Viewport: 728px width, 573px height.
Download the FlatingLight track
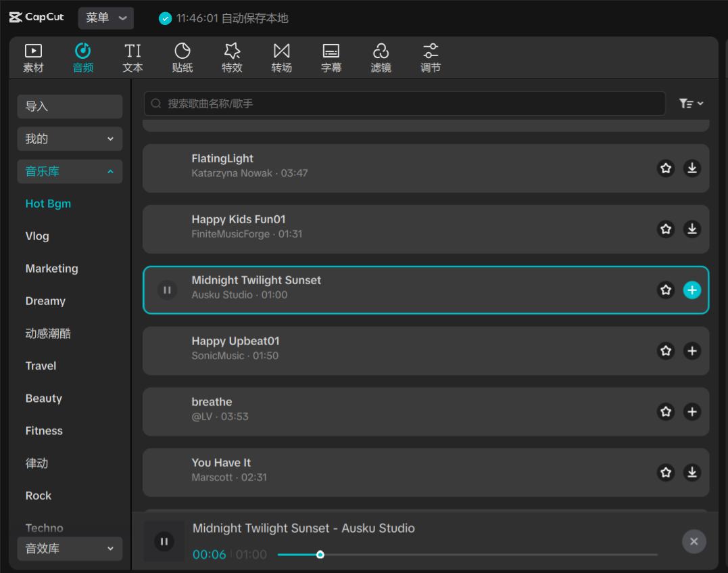point(691,168)
